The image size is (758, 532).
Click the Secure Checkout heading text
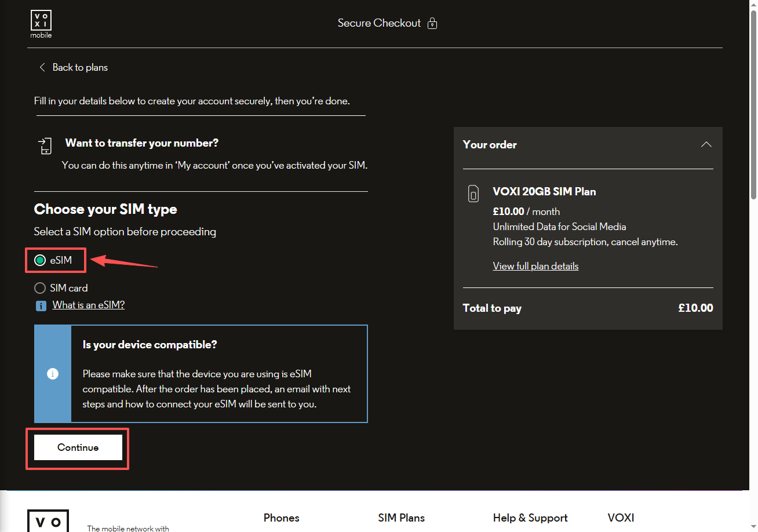379,23
